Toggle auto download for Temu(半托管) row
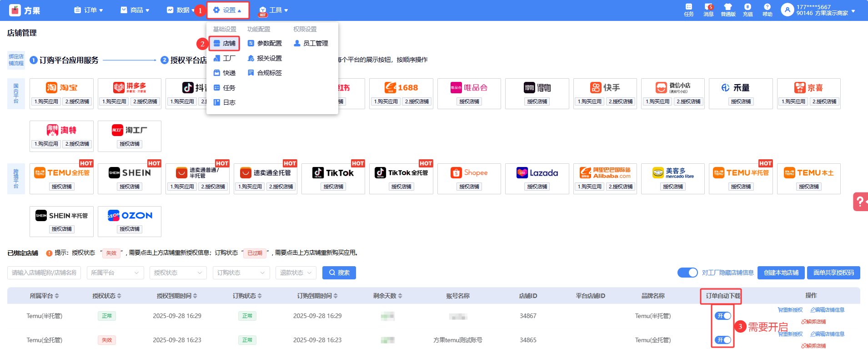Viewport: 868px width, 349px height. (x=722, y=316)
